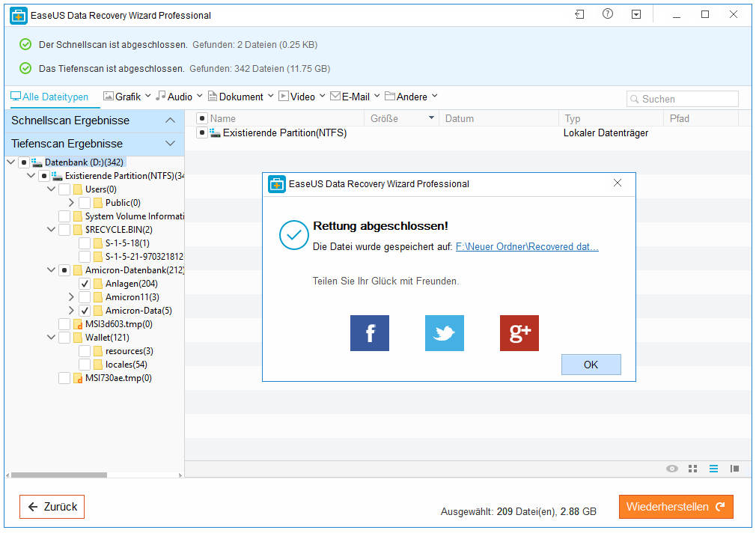756x533 pixels.
Task: Switch to thumbnail grid view
Action: [693, 469]
